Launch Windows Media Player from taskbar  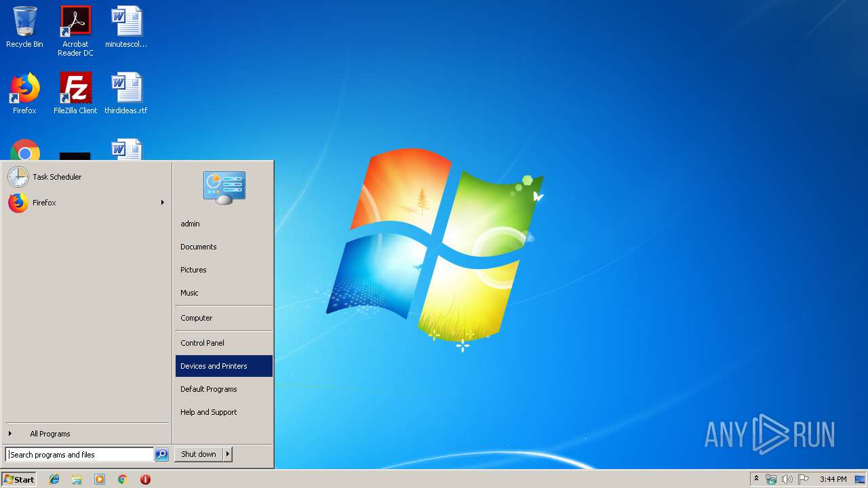pos(100,479)
